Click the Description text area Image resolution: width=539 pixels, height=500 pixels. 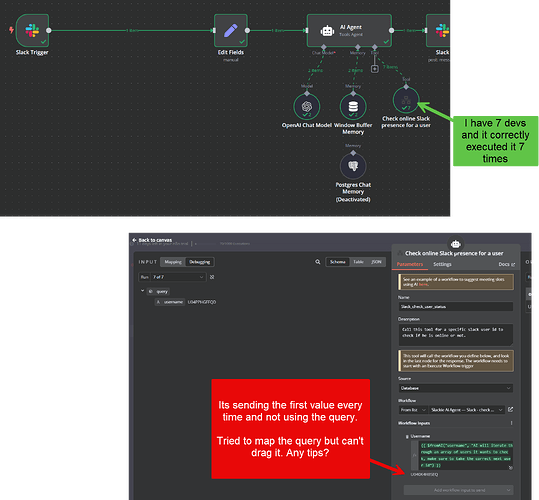456,335
